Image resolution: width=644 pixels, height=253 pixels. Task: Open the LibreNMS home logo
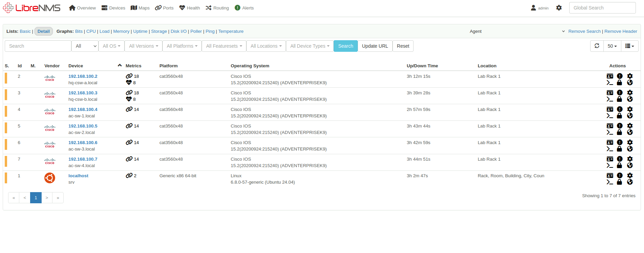(32, 8)
